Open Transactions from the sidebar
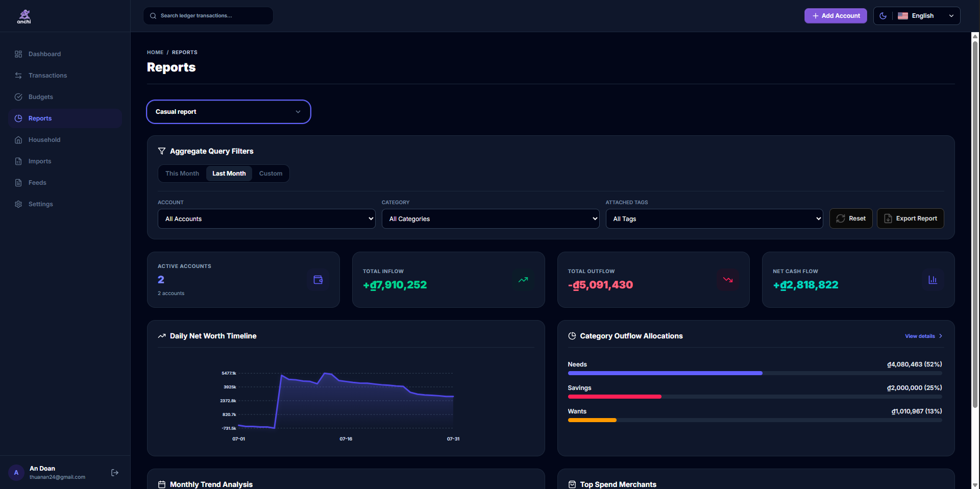The image size is (980, 489). [65, 76]
